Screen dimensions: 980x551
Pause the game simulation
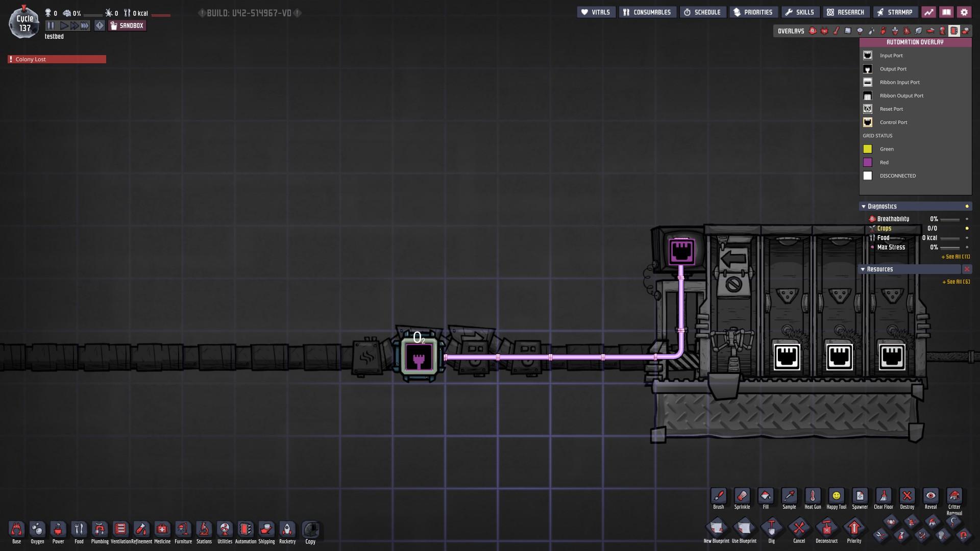(51, 26)
